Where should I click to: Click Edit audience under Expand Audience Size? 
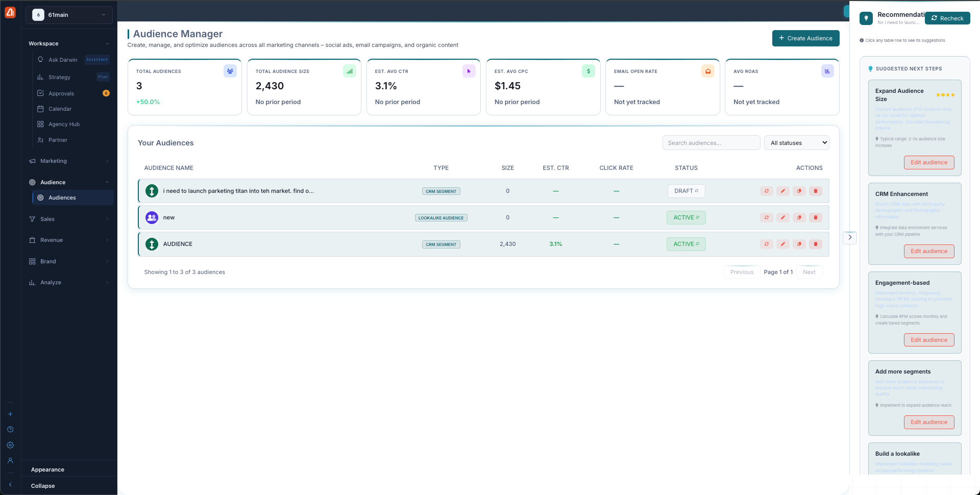pos(928,162)
